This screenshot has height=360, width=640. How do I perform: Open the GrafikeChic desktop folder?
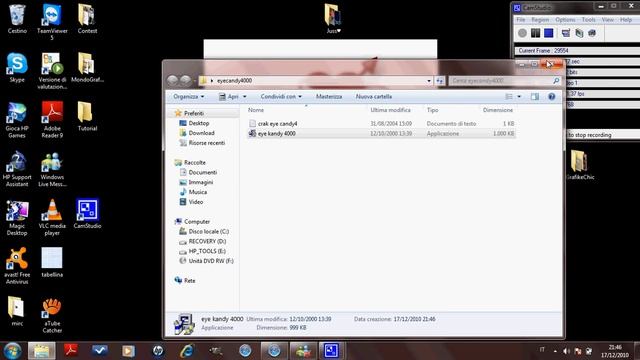click(580, 165)
